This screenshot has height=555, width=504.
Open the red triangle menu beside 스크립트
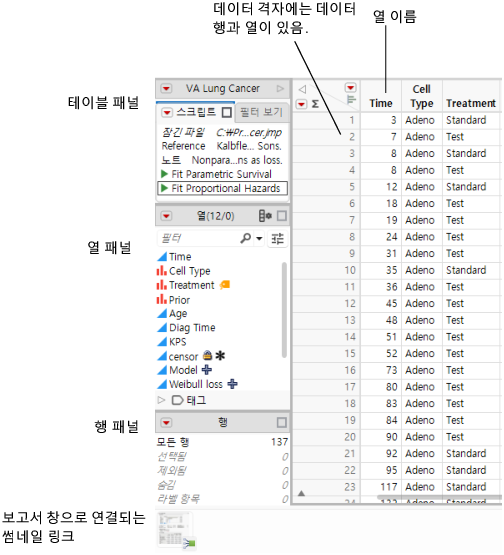(x=166, y=113)
